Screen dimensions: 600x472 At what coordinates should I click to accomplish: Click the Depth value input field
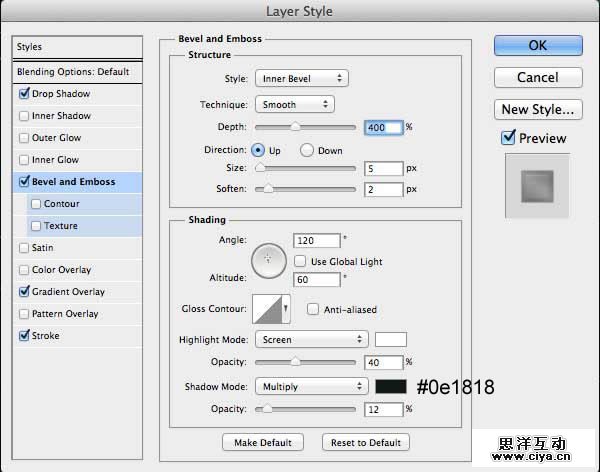pos(383,128)
